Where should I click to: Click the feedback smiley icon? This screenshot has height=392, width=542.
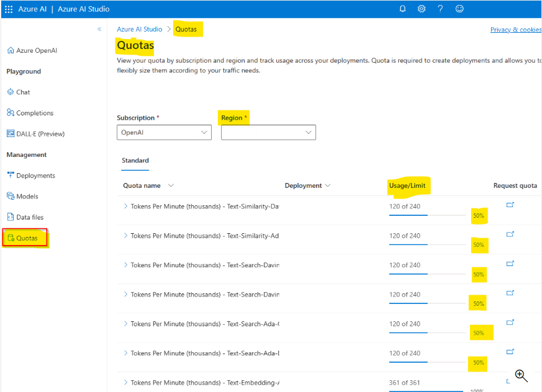click(x=459, y=9)
